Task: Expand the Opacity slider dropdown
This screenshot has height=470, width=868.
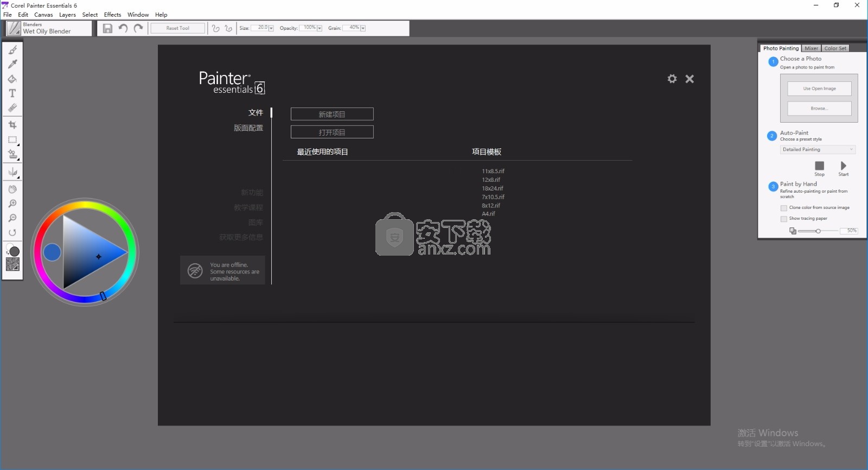Action: [320, 28]
